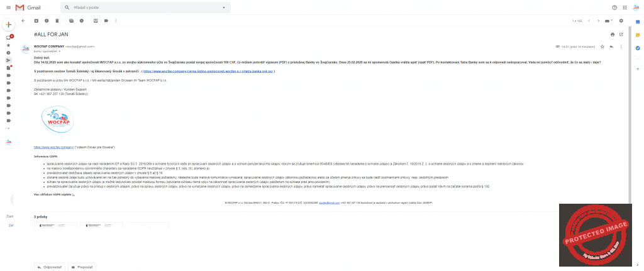The width and height of the screenshot is (644, 271).
Task: Open the main menu hamburger icon
Action: [8, 8]
